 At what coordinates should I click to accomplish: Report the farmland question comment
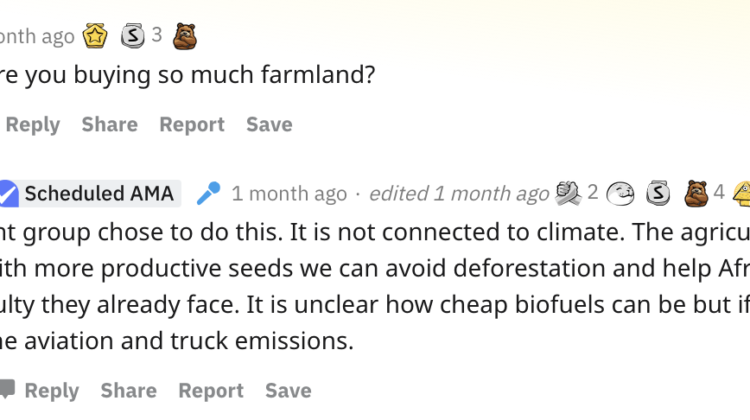[191, 125]
